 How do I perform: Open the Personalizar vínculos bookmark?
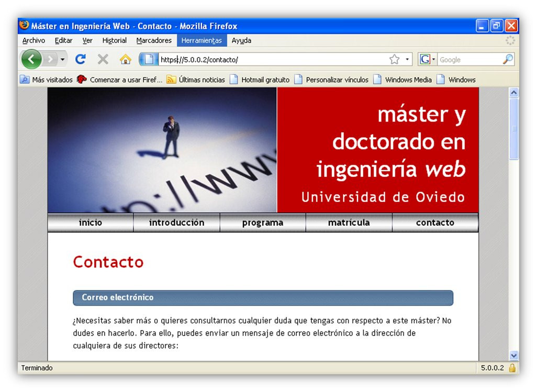331,80
